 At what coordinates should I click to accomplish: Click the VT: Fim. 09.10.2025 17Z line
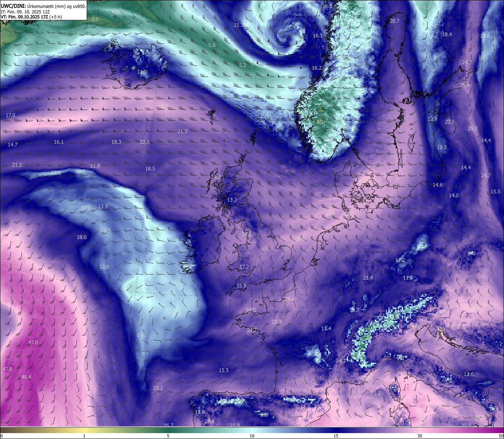tap(31, 17)
